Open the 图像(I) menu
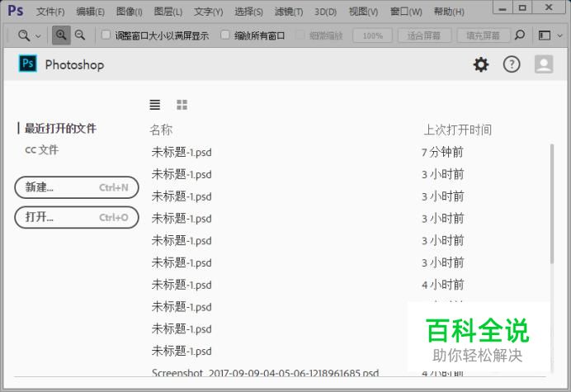 [129, 12]
